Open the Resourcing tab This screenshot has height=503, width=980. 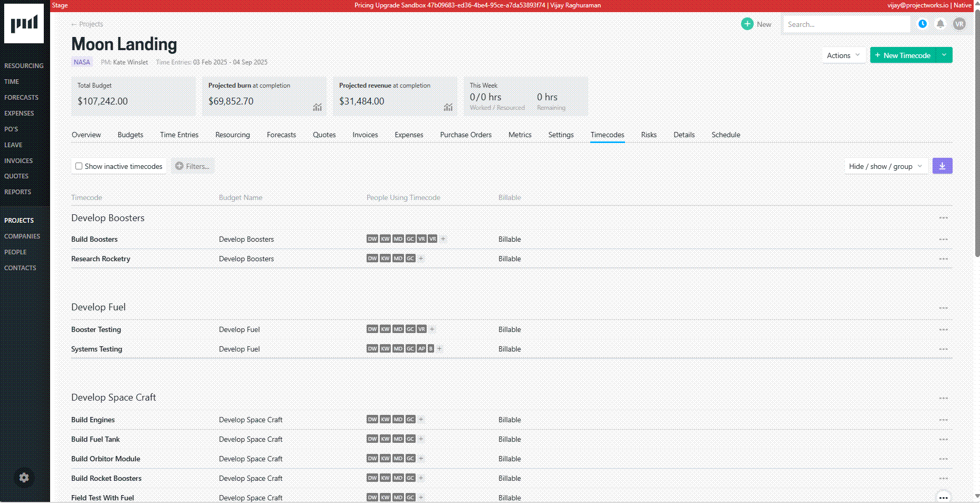[233, 135]
